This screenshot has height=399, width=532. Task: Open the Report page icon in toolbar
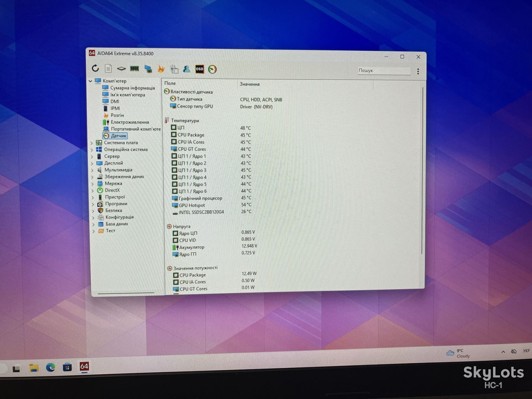coord(108,68)
